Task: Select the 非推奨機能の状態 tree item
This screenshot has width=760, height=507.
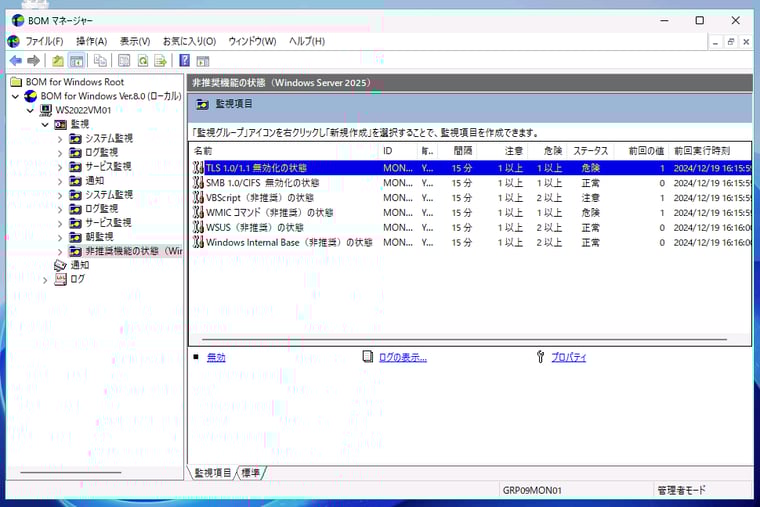Action: tap(133, 251)
